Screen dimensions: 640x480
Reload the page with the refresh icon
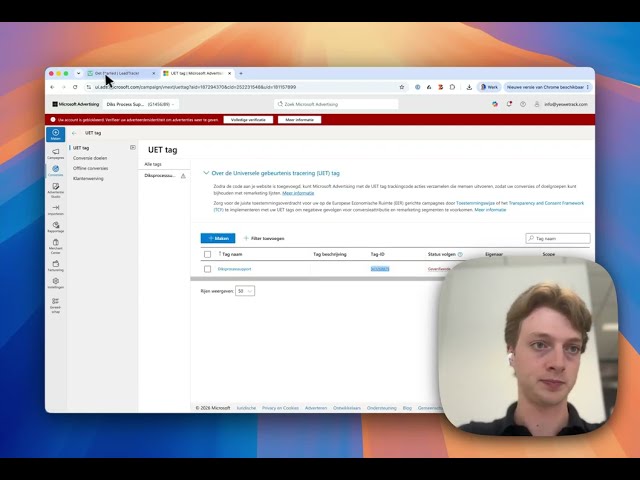tap(75, 87)
